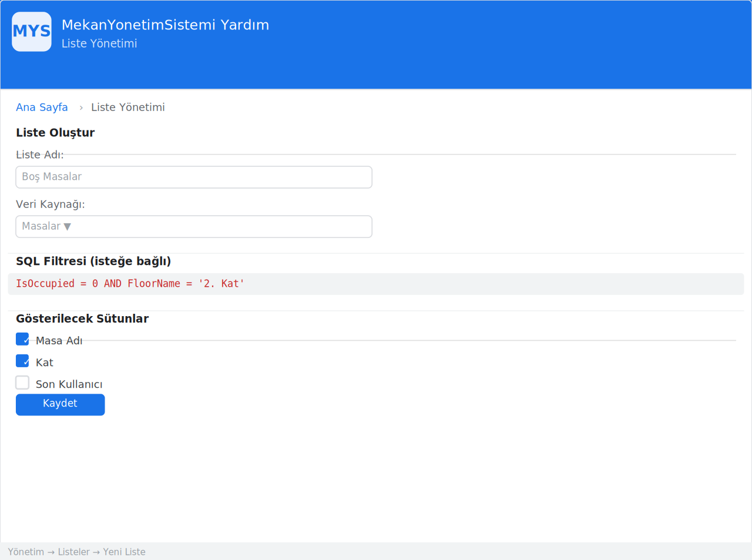Click the Gösterilecek Sütunlar heading
This screenshot has width=752, height=560.
click(82, 318)
